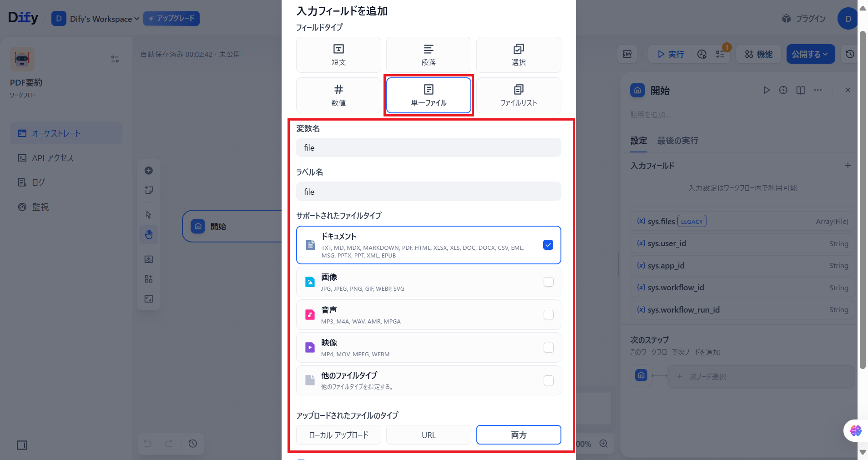
Task: Click the ENV environment variables icon
Action: click(626, 54)
